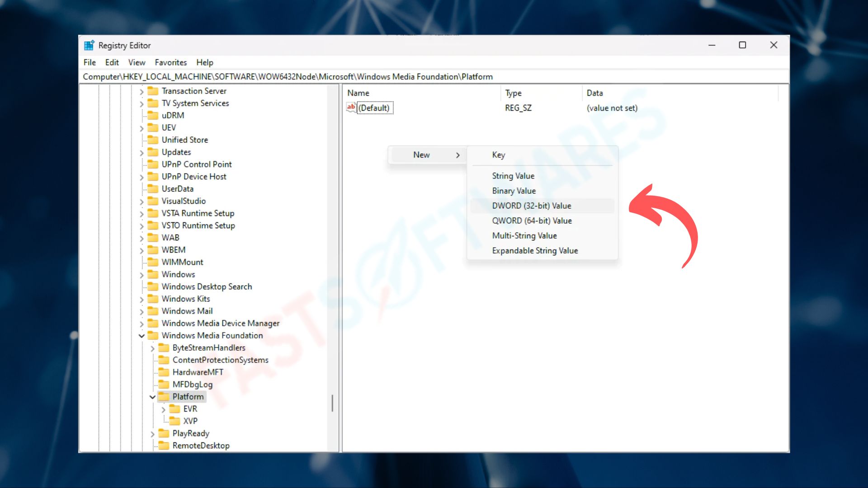The image size is (868, 488).
Task: Click the UserData folder icon
Action: coord(153,188)
